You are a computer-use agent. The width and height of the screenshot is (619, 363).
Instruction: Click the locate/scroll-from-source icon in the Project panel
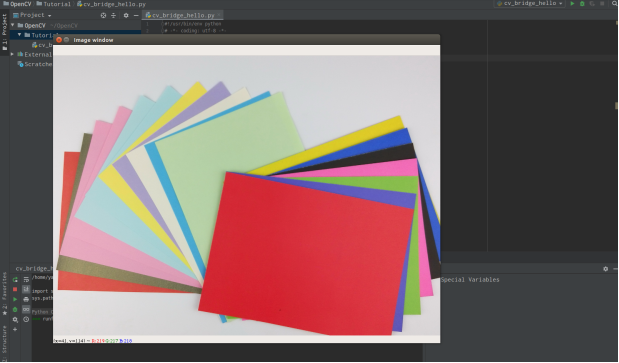103,15
